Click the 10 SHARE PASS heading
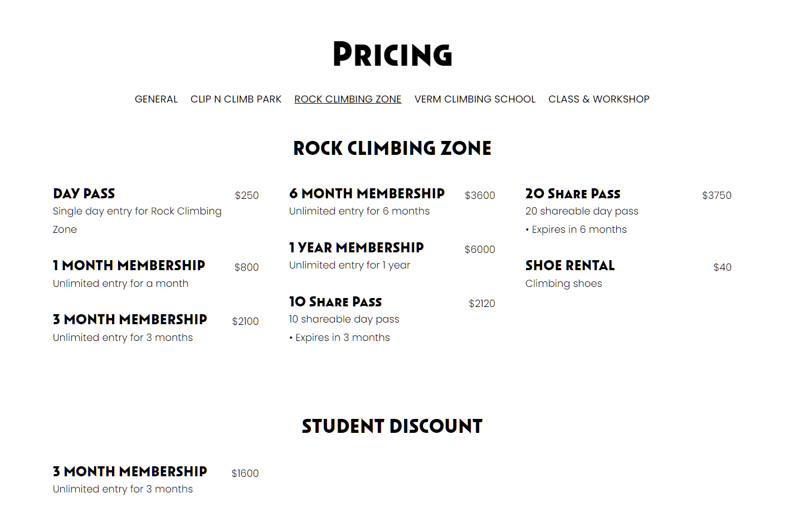 (x=335, y=302)
